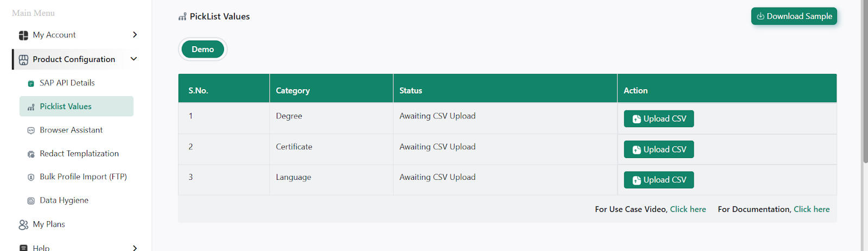Click the page's vertical scrollbar
The image size is (868, 251).
pyautogui.click(x=865, y=81)
